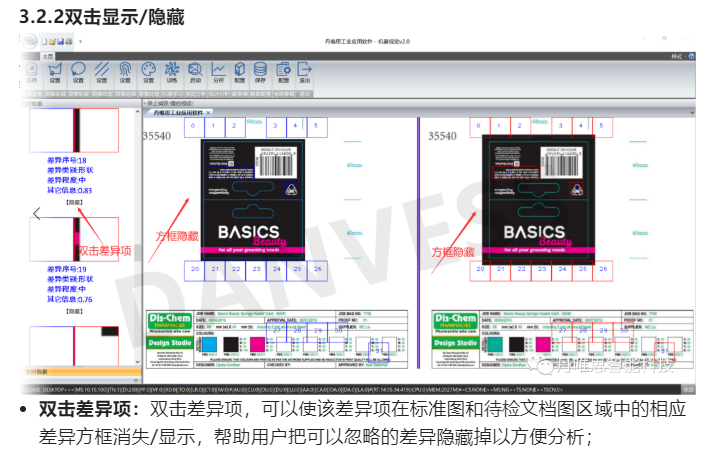Click the green colour swatch in right proof sheet
This screenshot has height=460, width=706.
point(495,345)
